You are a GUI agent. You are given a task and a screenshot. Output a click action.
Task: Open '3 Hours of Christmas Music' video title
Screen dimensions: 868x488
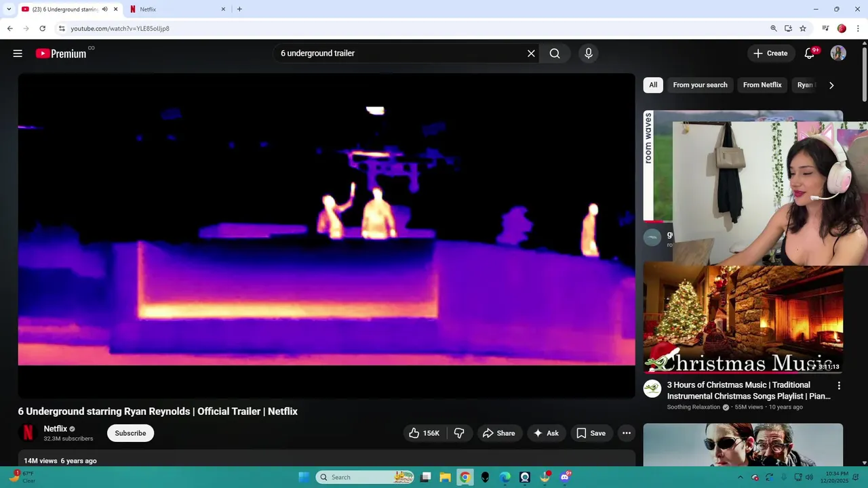click(748, 390)
